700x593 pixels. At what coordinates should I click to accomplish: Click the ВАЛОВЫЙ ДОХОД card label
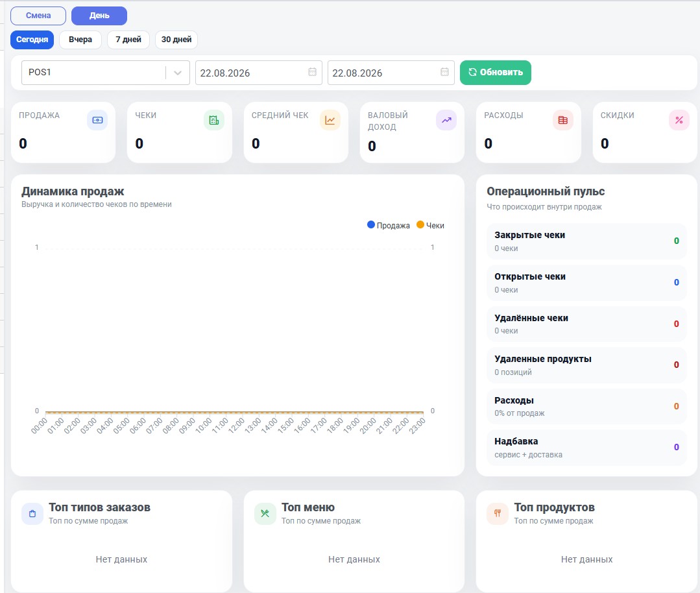tap(388, 121)
